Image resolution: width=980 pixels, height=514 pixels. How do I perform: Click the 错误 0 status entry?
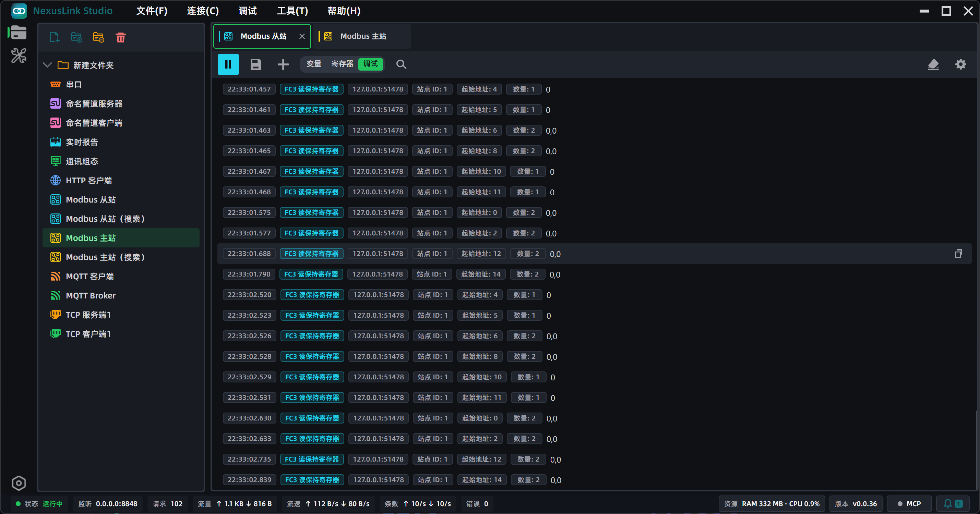[477, 503]
